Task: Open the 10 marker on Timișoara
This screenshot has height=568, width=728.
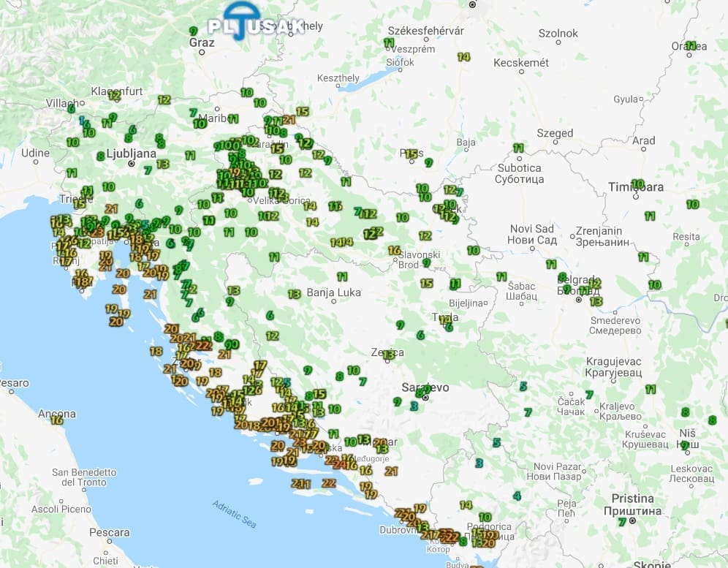Action: 637,184
